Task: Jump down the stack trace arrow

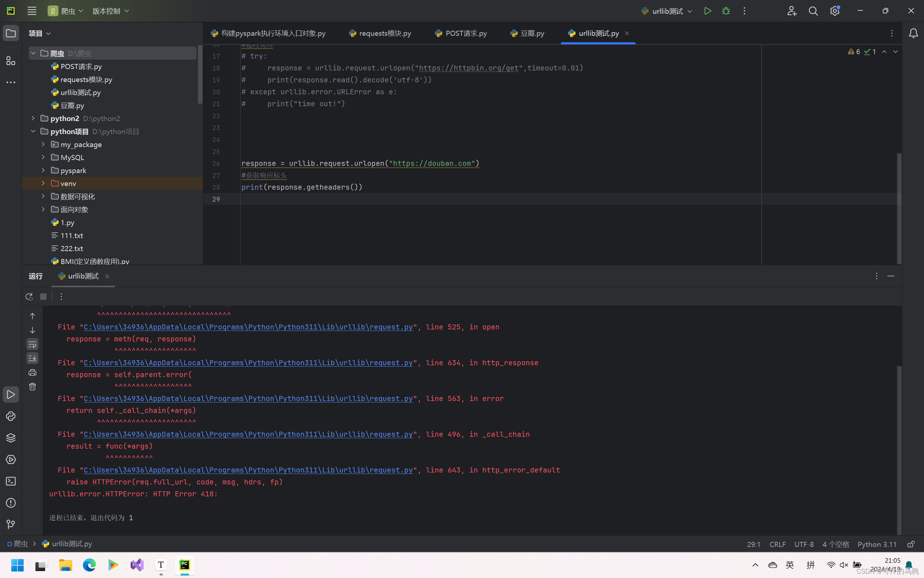Action: (x=32, y=330)
